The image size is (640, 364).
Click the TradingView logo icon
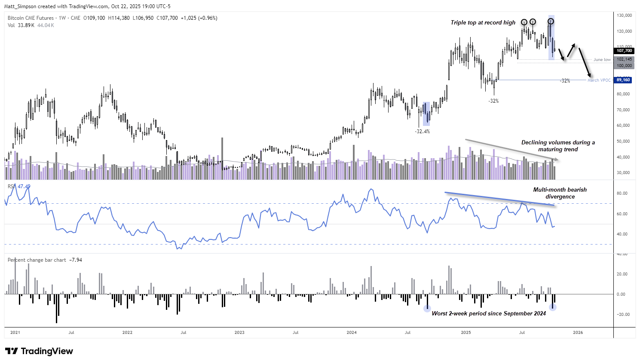12,351
